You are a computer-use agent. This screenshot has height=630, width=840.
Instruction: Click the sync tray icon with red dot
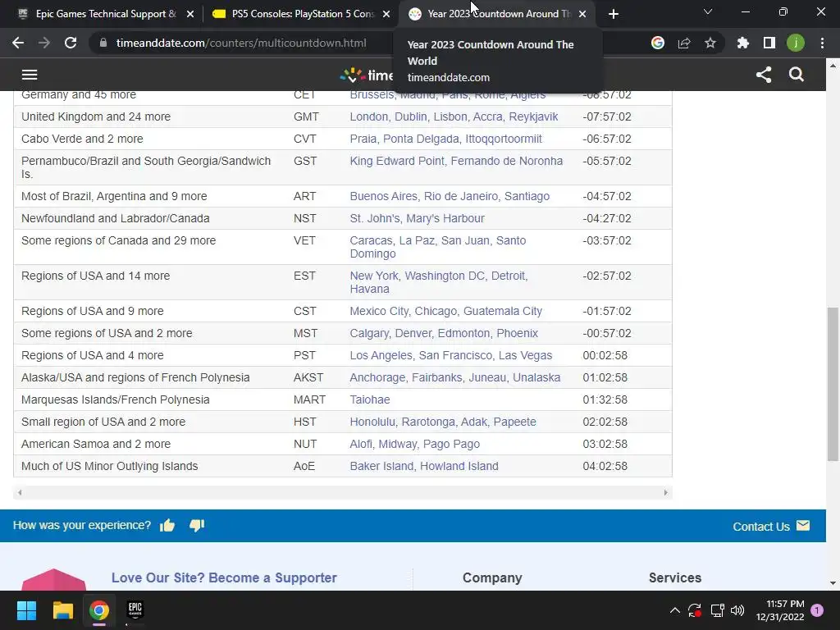pyautogui.click(x=695, y=610)
